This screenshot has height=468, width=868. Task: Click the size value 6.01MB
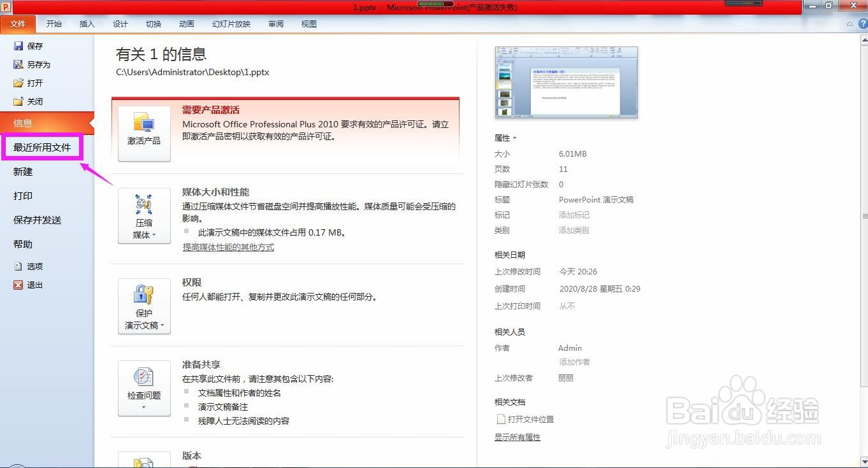573,154
